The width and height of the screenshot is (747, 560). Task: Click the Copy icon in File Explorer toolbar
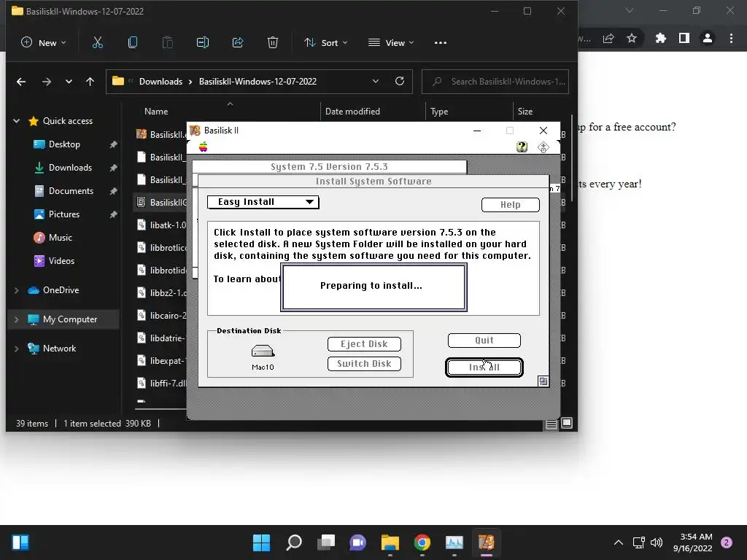coord(133,43)
